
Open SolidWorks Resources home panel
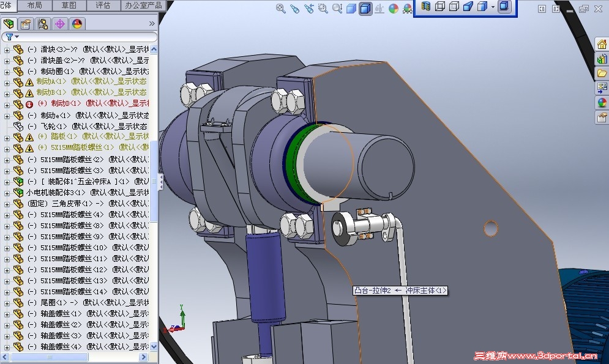604,43
